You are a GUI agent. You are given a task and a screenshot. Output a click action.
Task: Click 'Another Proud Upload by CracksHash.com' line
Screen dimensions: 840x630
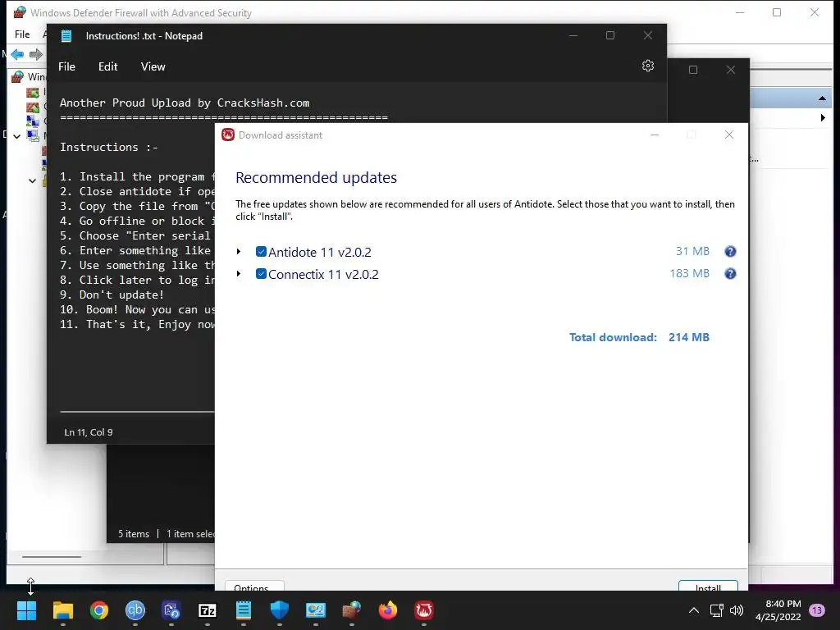point(185,103)
